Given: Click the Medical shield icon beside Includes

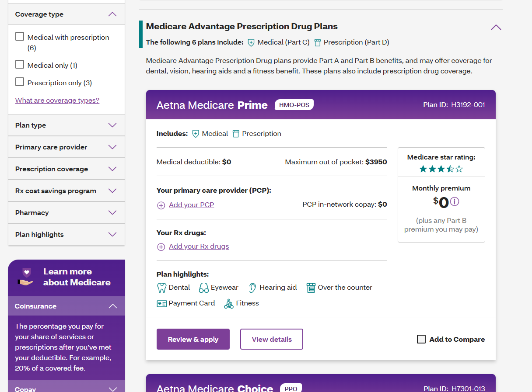Looking at the screenshot, I should tap(196, 134).
